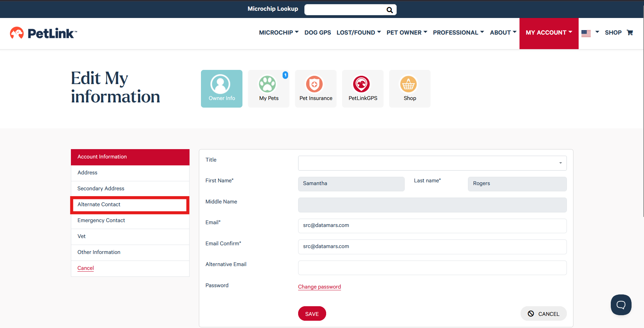Click the First Name field
The image size is (644, 328).
[x=351, y=184]
